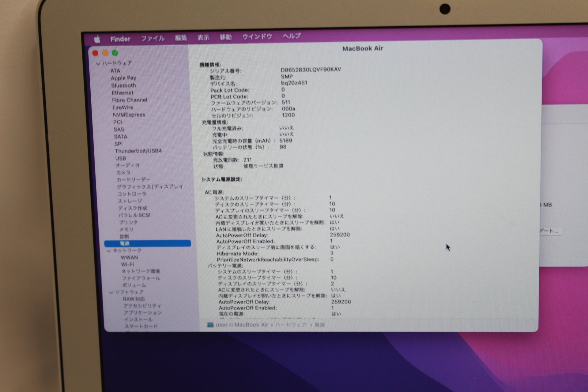Select the Ethernet sidebar item
Screen dimensions: 588x392
click(x=123, y=93)
